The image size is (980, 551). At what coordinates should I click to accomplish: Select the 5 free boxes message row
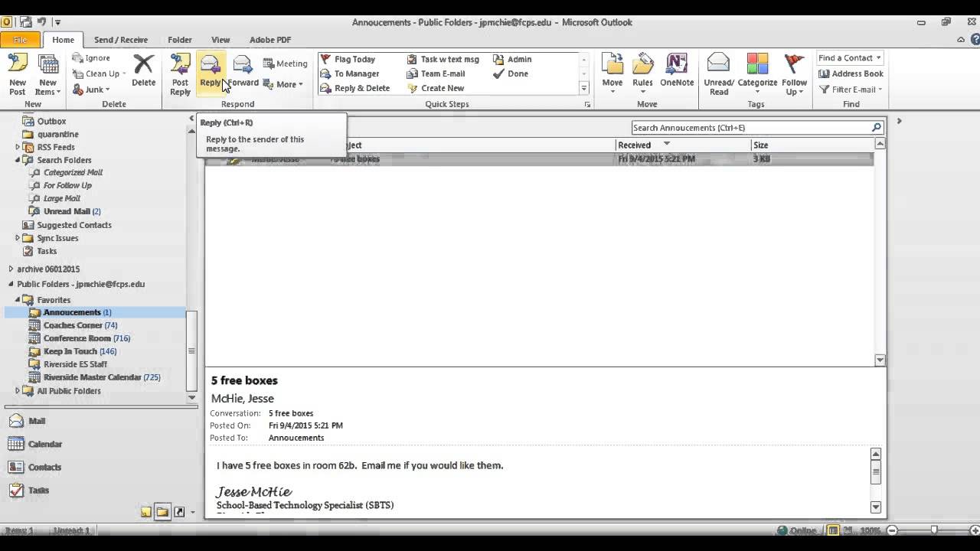click(x=539, y=159)
